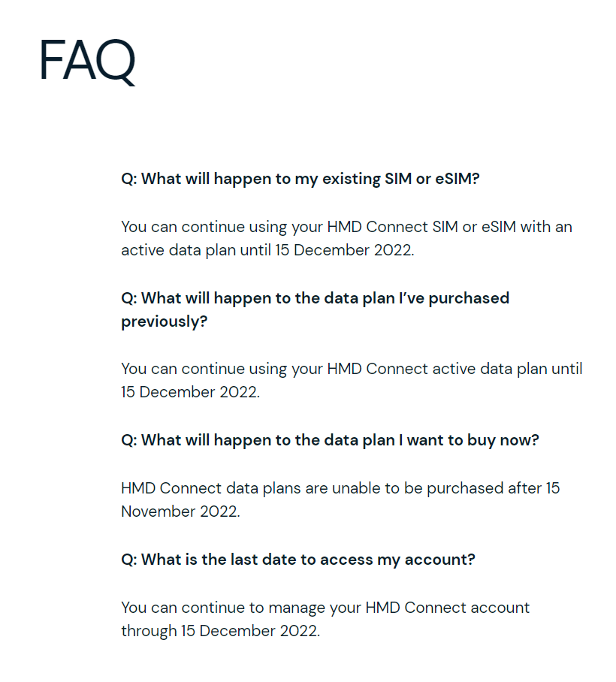Screen dimensions: 616x682
Task: Select the question about existing SIM or eSIM
Action: tap(300, 179)
